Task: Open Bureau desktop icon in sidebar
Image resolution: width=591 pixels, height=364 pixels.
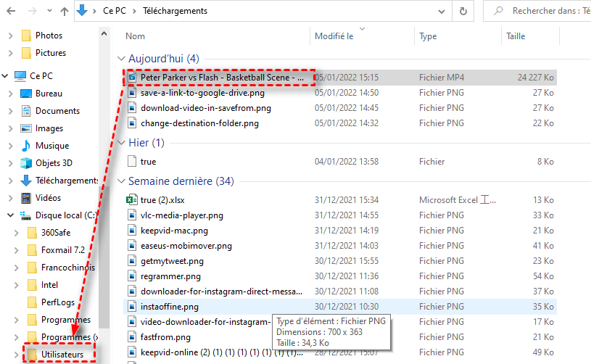Action: [26, 94]
